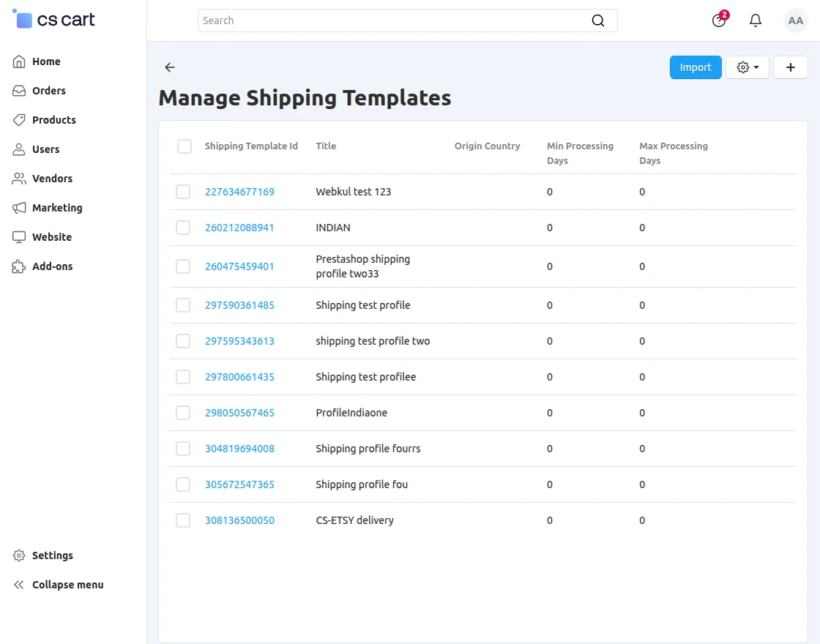
Task: Click the Settings gear icon in sidebar
Action: [x=19, y=555]
